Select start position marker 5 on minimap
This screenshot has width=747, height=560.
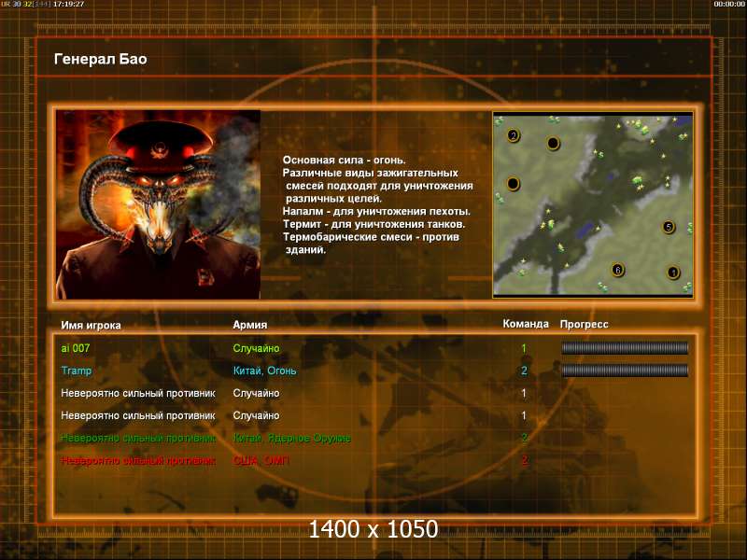(669, 227)
